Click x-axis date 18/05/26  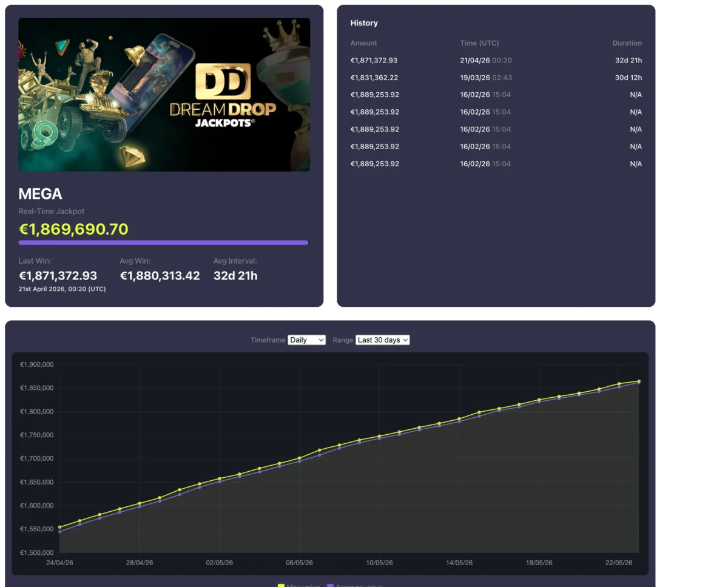tap(539, 563)
